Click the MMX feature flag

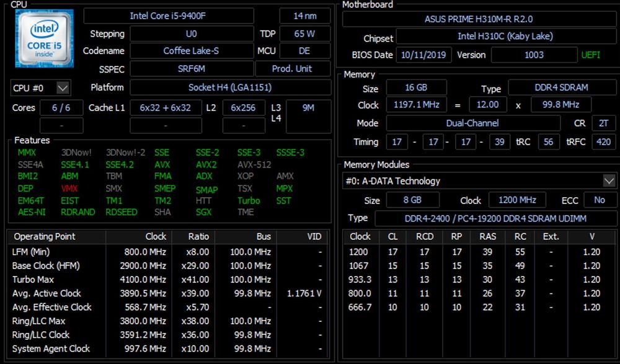27,153
